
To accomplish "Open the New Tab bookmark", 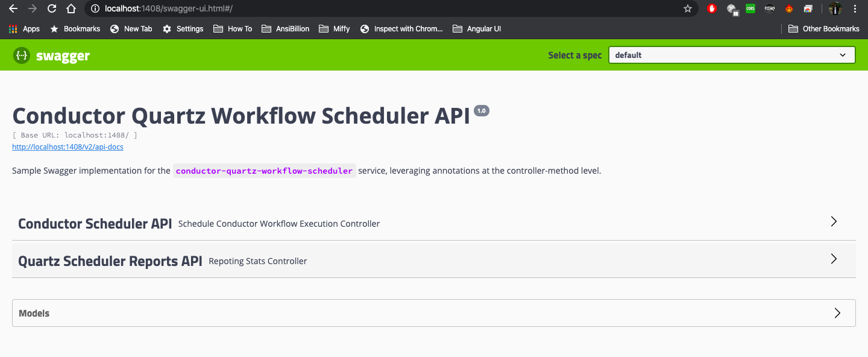I will [131, 28].
